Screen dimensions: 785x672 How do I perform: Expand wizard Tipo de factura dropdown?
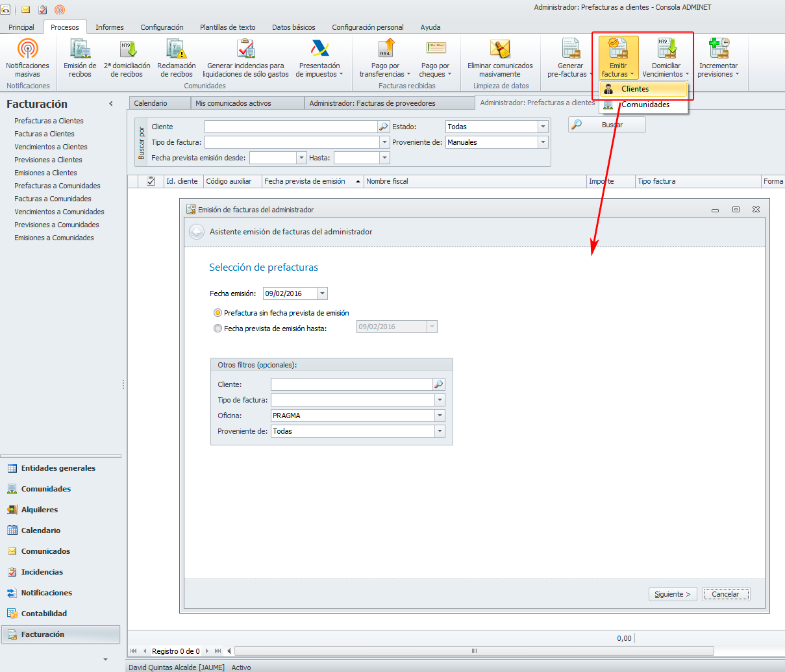click(x=440, y=400)
